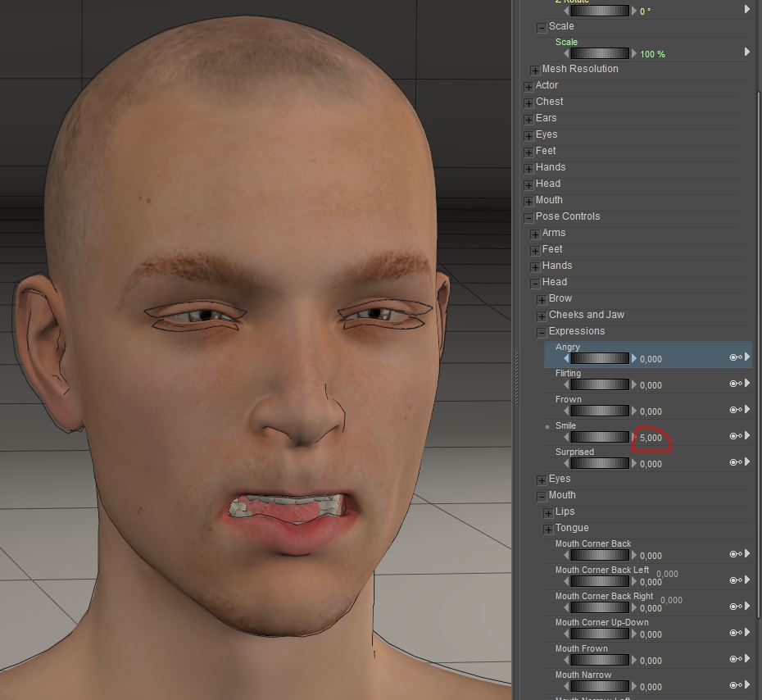This screenshot has width=762, height=700.
Task: Open Mouth Corner Up-Down keyframe icon
Action: pos(736,634)
